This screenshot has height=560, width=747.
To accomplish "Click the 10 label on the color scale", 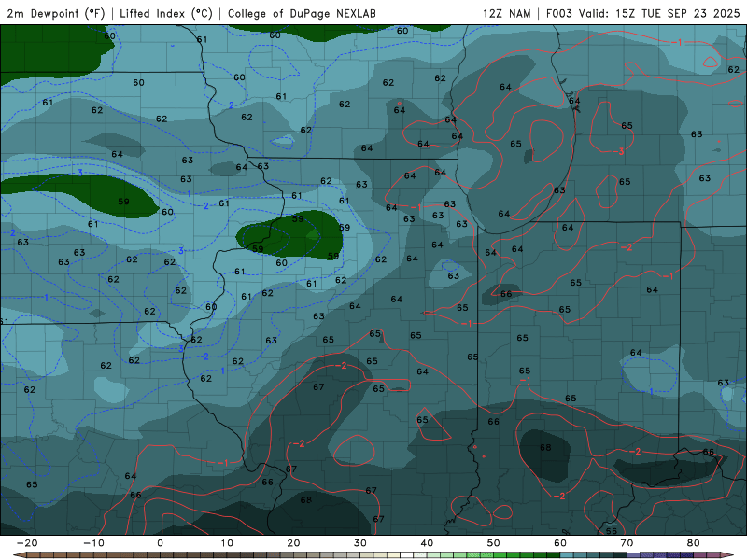I will click(227, 543).
